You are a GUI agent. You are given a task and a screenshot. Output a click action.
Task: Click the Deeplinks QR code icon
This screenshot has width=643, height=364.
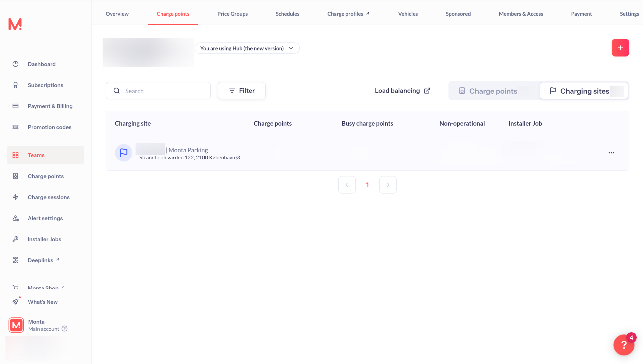(16, 260)
